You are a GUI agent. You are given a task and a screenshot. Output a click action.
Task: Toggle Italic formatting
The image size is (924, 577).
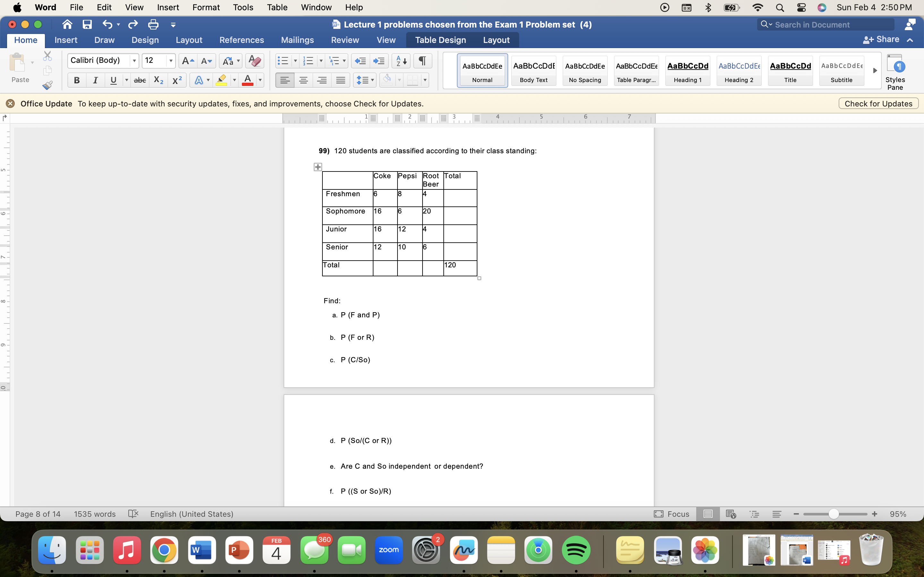coord(95,80)
